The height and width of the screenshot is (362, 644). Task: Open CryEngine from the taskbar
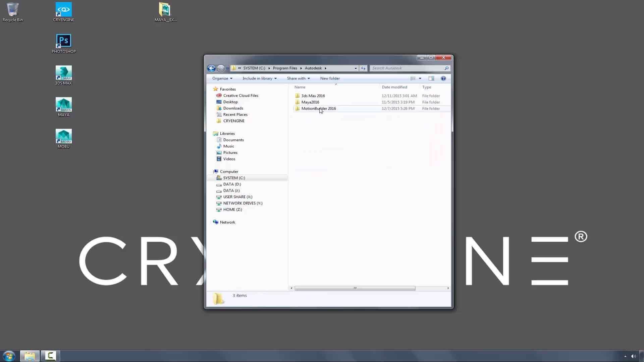click(50, 356)
